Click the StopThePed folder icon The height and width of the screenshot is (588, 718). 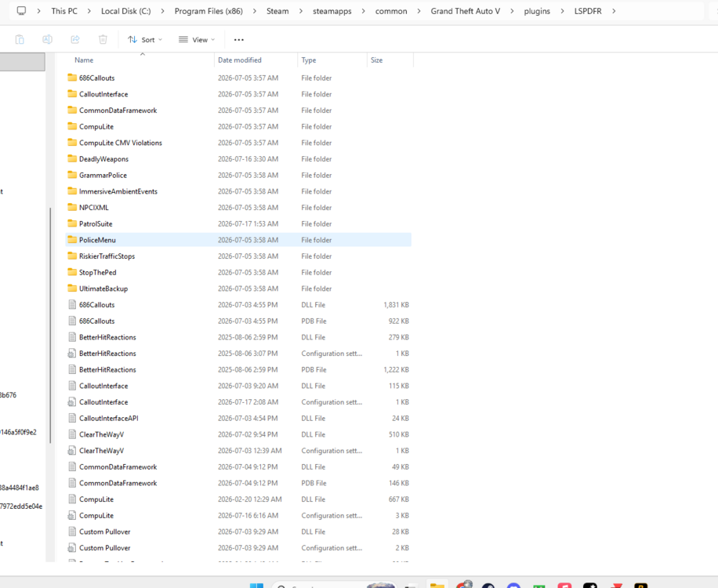[72, 272]
